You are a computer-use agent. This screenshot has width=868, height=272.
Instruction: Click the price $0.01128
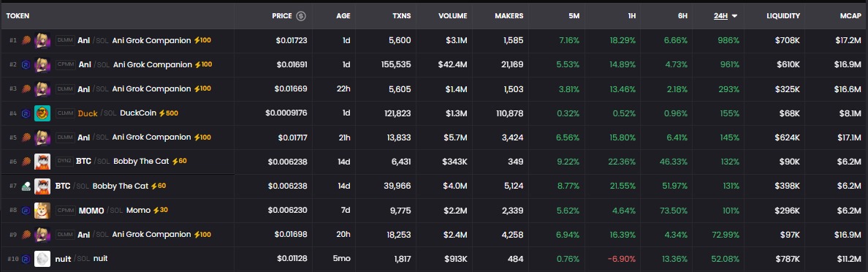292,259
